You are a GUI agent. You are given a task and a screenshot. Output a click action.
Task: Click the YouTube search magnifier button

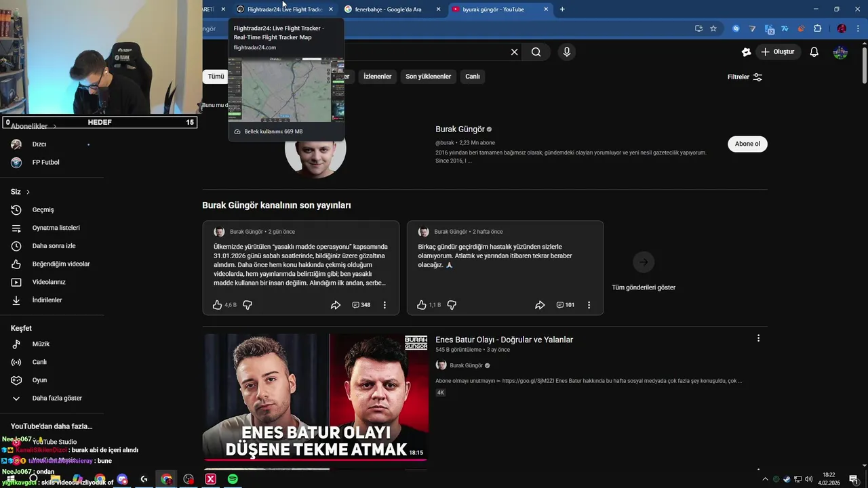click(536, 52)
